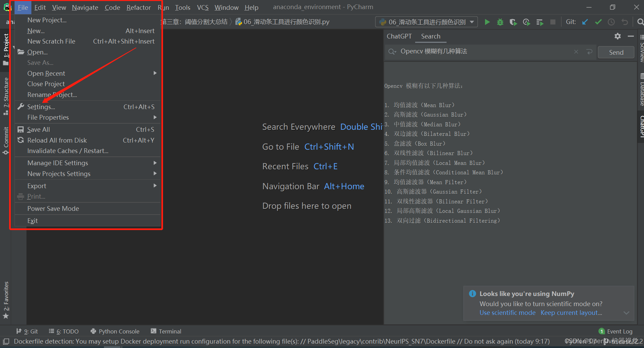Open the Structure tool window
This screenshot has height=348, width=644.
pos(6,96)
